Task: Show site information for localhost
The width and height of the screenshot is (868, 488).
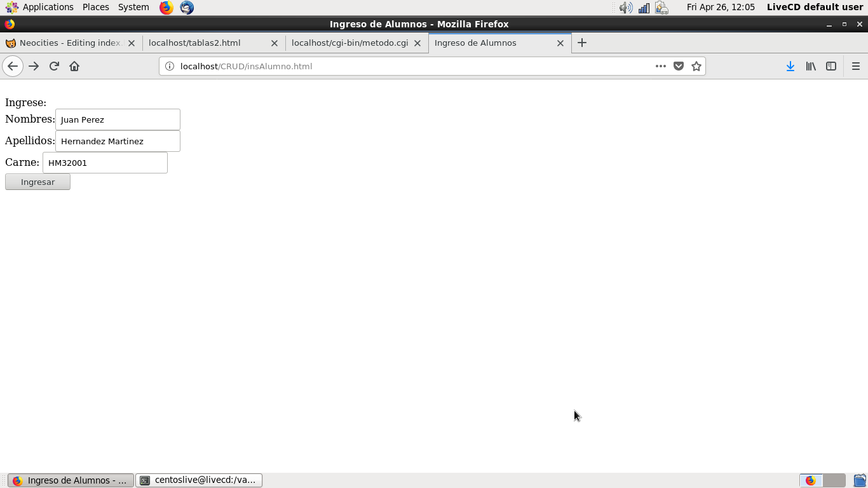Action: (x=170, y=66)
